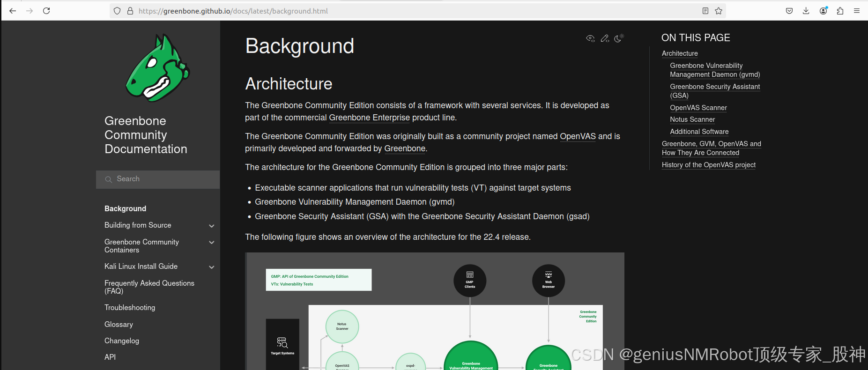Click the view page source eye icon
Image resolution: width=868 pixels, height=370 pixels.
590,38
